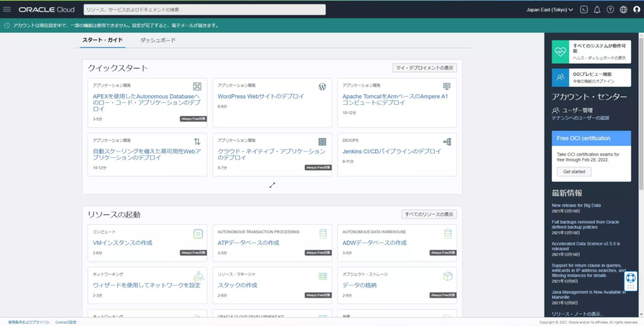Open the ATPデータベースの作成 link
Viewport: 644px width, 326px height.
pyautogui.click(x=248, y=242)
